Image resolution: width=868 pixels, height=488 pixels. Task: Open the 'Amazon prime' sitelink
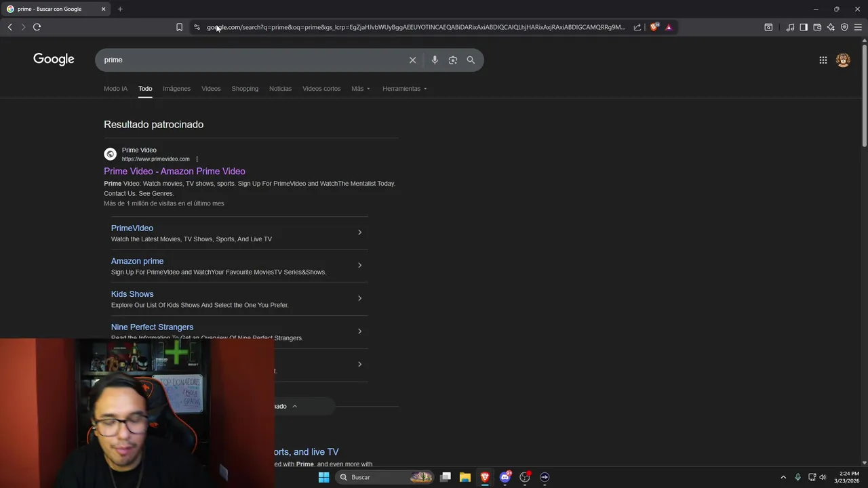click(137, 261)
